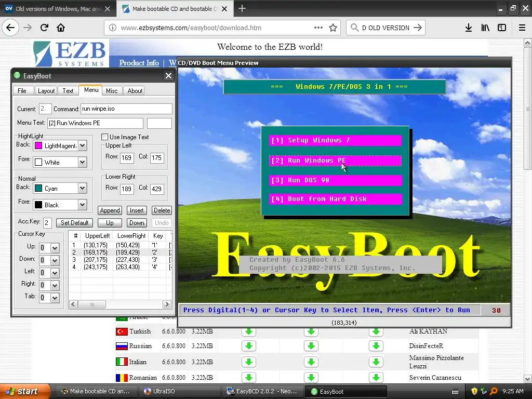
Task: Bookmark this page with the star icon
Action: coord(333,28)
